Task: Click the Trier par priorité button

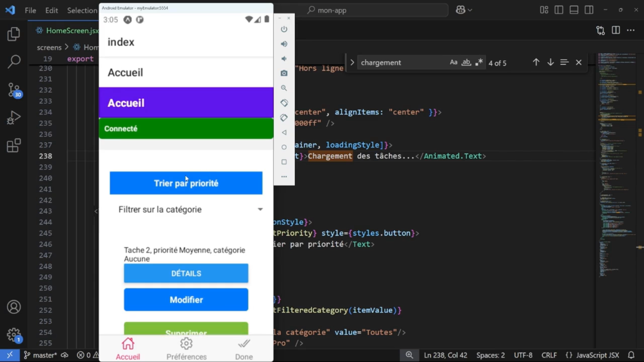Action: coord(186,183)
